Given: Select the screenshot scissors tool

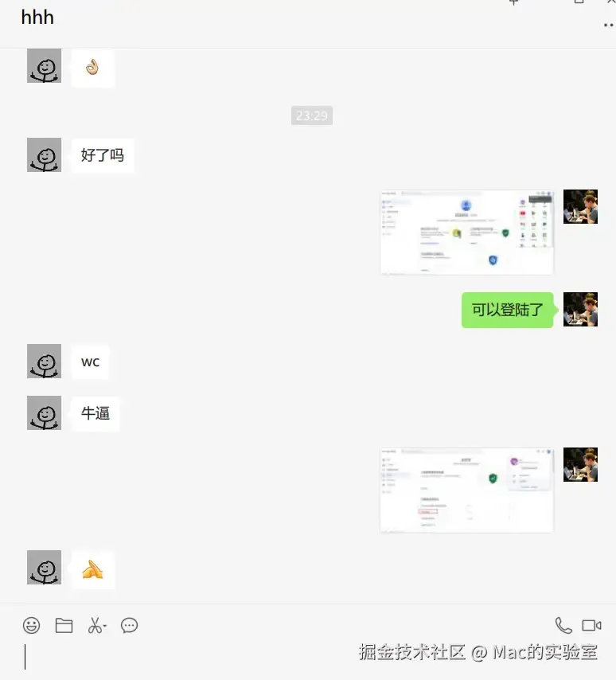Looking at the screenshot, I should tap(95, 625).
